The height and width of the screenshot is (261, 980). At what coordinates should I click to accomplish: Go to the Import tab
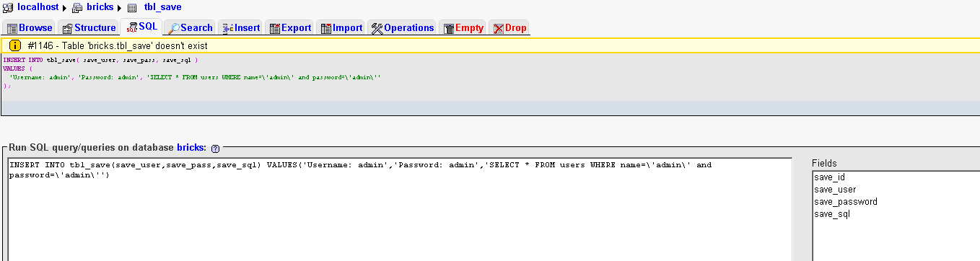[x=341, y=28]
